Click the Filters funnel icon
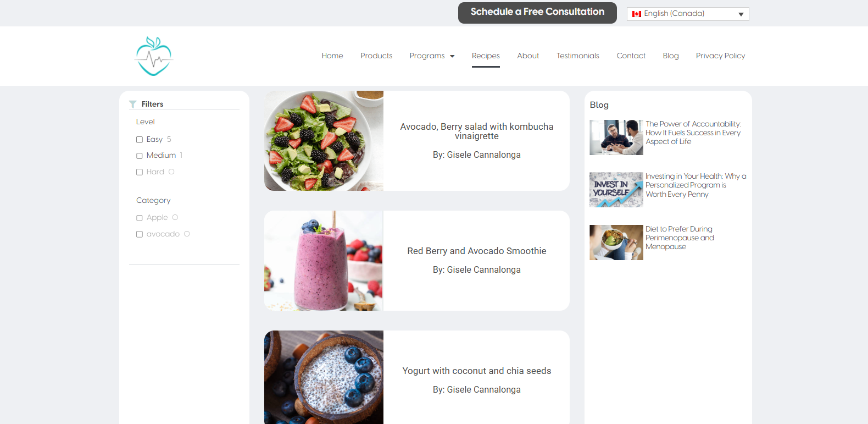Screen dimensions: 868x424 point(132,104)
